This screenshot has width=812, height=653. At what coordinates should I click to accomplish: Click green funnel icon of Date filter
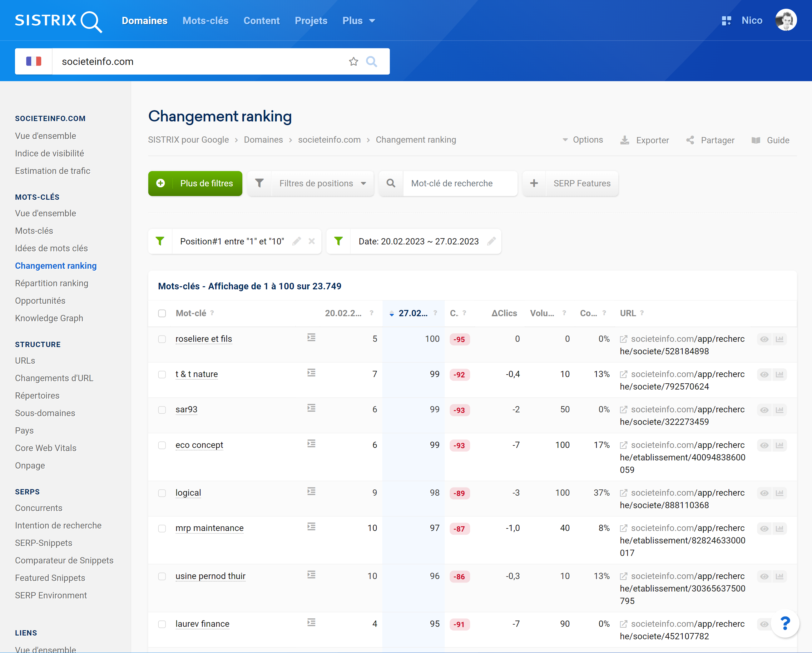pos(338,241)
